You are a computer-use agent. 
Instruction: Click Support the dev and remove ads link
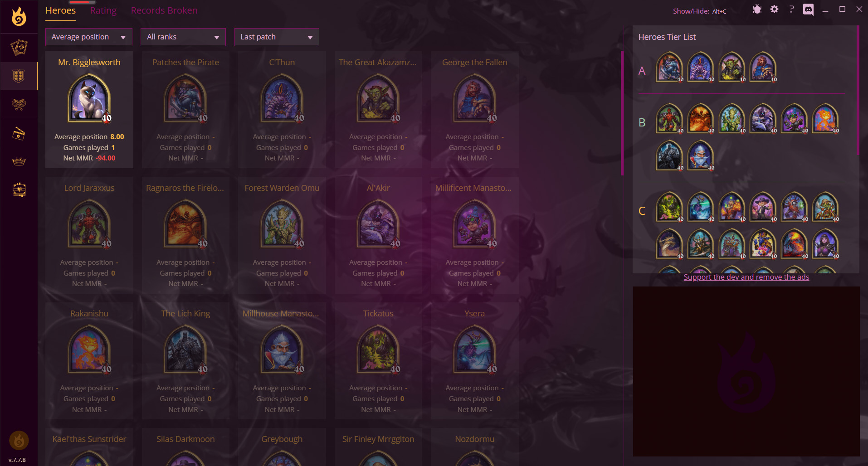(746, 277)
